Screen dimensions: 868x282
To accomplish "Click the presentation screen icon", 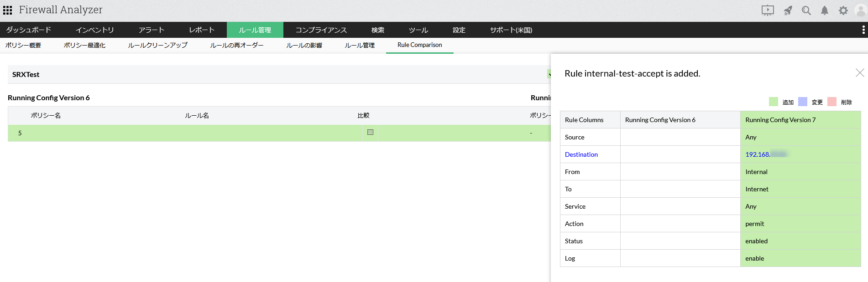I will 768,10.
